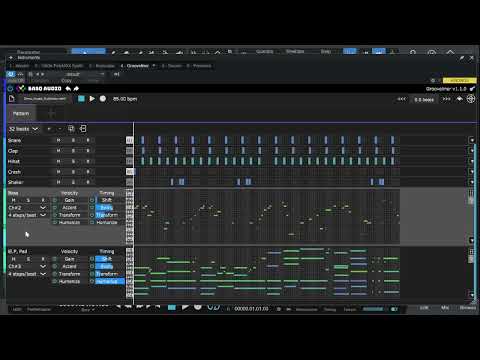Select the Pattern tab
The image size is (480, 360).
pos(21,114)
